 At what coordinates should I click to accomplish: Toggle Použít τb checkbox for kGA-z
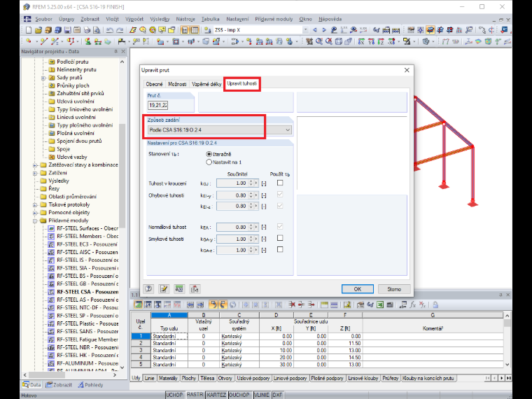point(280,249)
